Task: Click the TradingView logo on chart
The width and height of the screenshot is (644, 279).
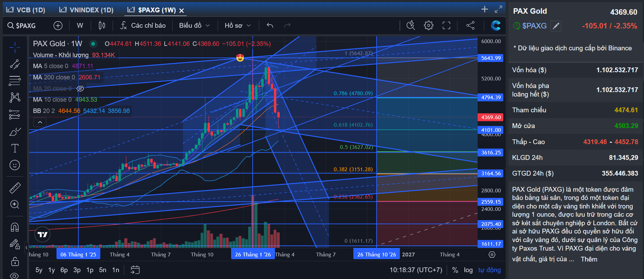Action: point(42,234)
